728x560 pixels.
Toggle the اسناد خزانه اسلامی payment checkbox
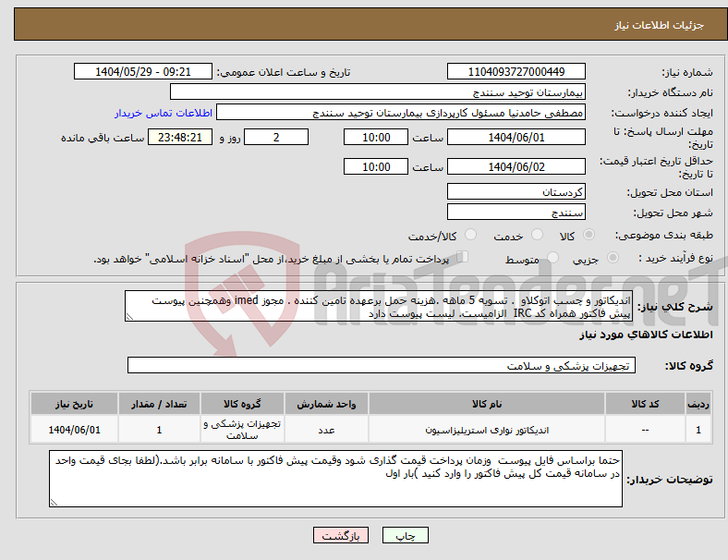point(463,257)
